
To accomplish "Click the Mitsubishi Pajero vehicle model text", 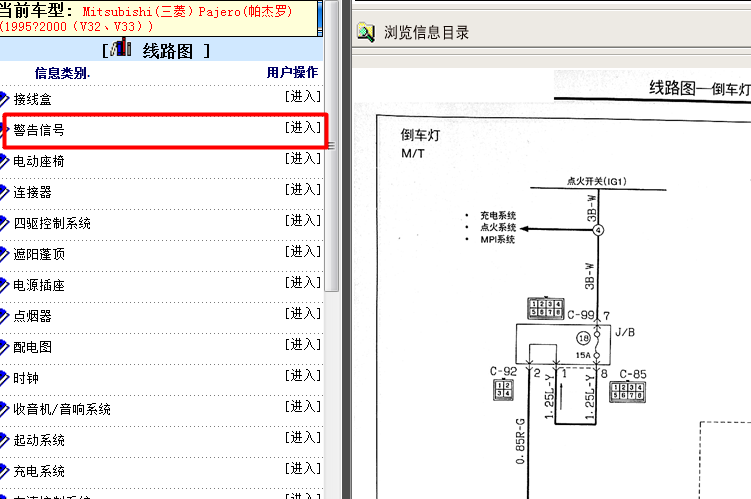I will 146,18.
